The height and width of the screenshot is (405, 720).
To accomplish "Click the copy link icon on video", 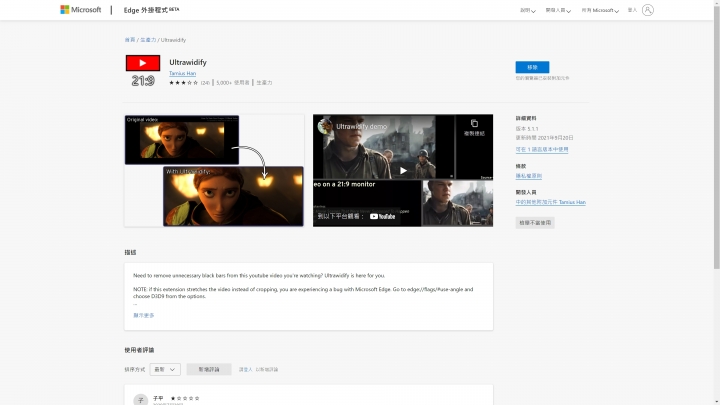I will [x=474, y=123].
